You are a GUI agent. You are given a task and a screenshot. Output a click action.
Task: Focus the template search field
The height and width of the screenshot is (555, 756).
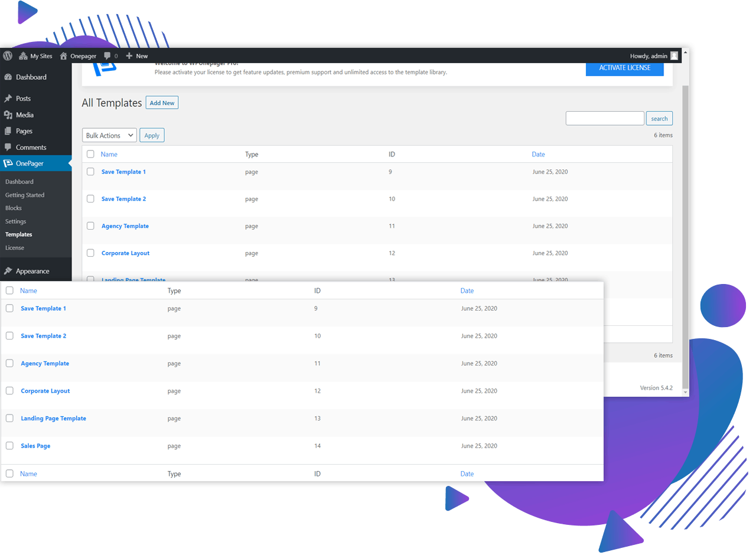coord(605,118)
